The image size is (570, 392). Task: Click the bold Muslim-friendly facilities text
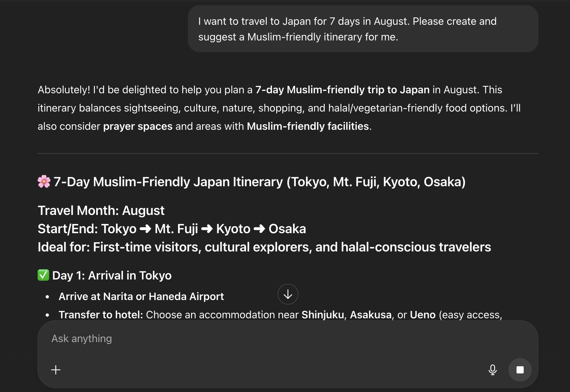pos(307,126)
